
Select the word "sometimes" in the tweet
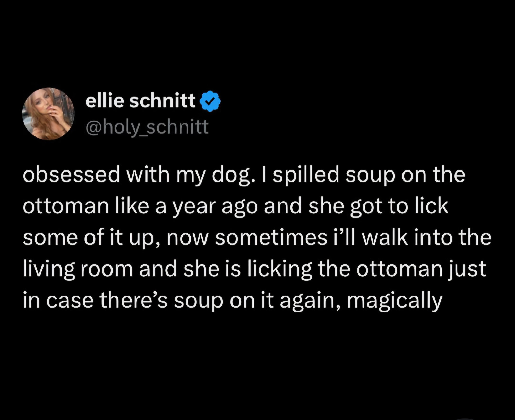coord(271,237)
